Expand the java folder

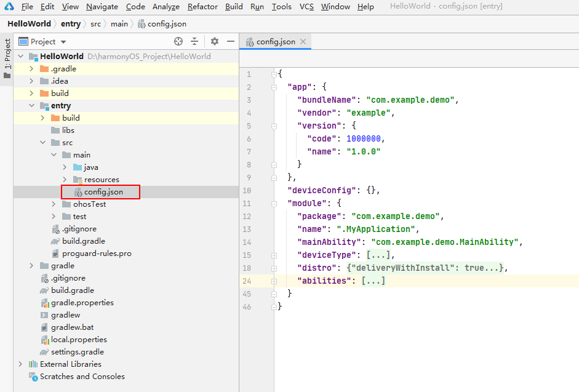click(65, 167)
